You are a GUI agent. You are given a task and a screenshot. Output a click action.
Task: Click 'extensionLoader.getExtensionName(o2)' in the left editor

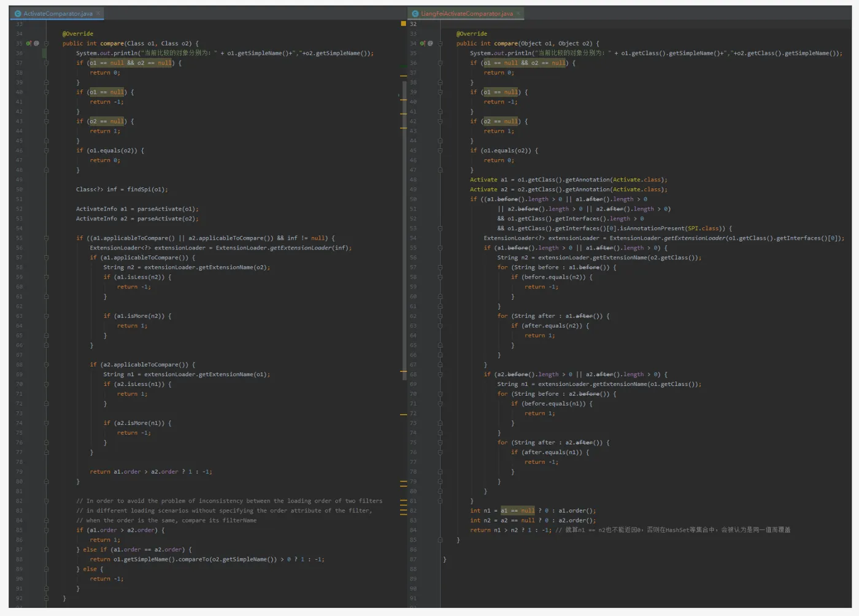[x=207, y=268]
